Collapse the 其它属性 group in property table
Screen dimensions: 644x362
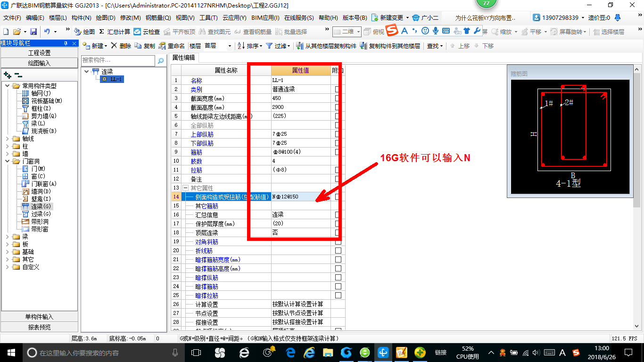click(185, 188)
